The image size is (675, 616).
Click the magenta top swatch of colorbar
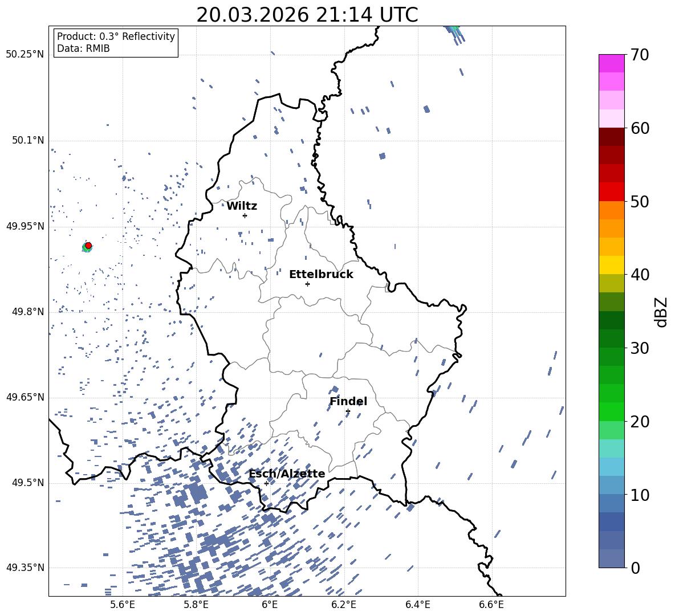(611, 63)
